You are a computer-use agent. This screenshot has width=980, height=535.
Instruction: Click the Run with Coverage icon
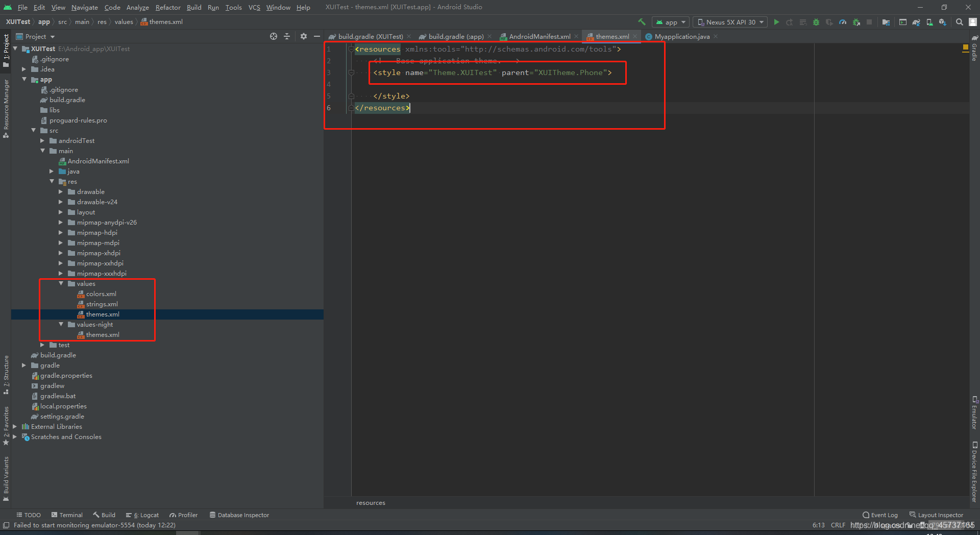829,22
